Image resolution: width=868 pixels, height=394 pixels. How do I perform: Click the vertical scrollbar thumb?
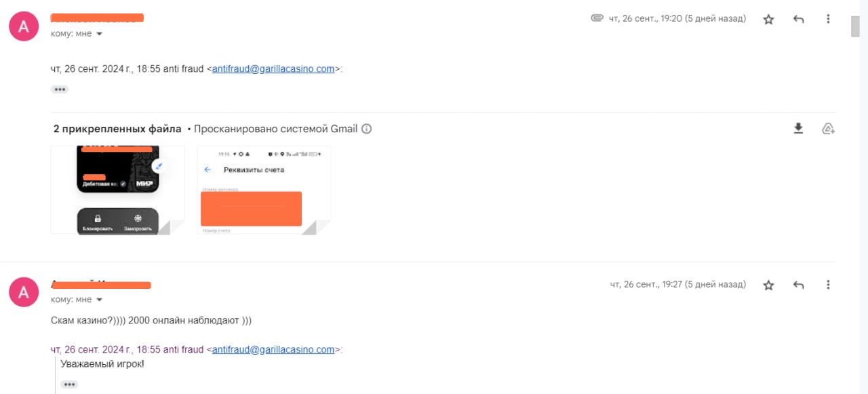855,27
